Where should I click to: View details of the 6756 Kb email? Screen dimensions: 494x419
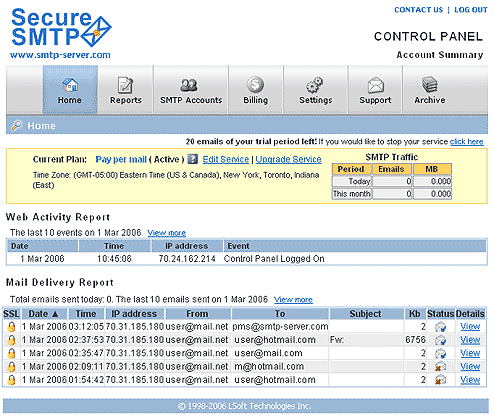tap(470, 340)
